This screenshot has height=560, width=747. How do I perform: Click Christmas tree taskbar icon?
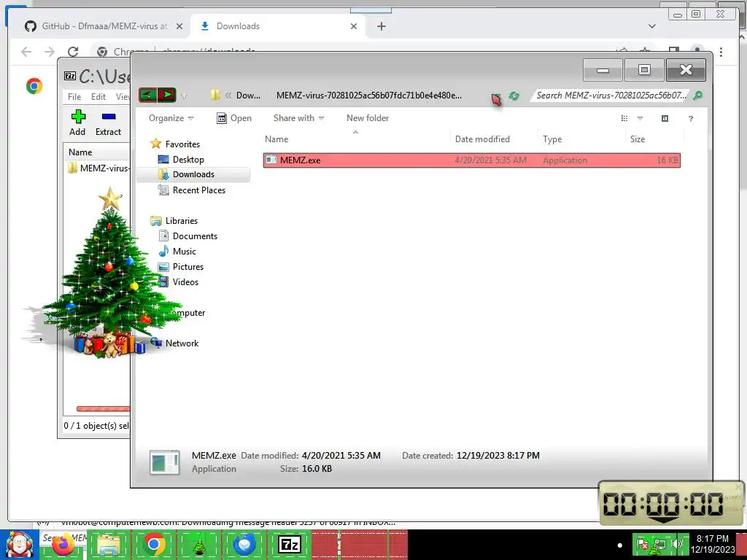199,545
